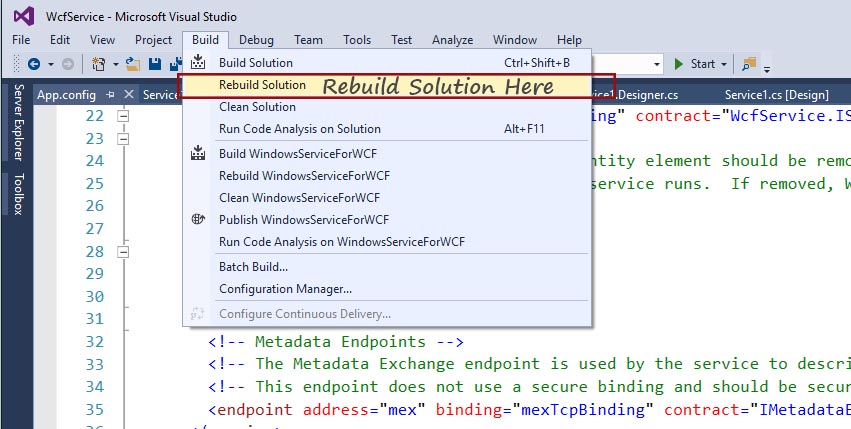Click the mexTcpBinding endpoint code on line 35
The width and height of the screenshot is (851, 429).
[529, 409]
